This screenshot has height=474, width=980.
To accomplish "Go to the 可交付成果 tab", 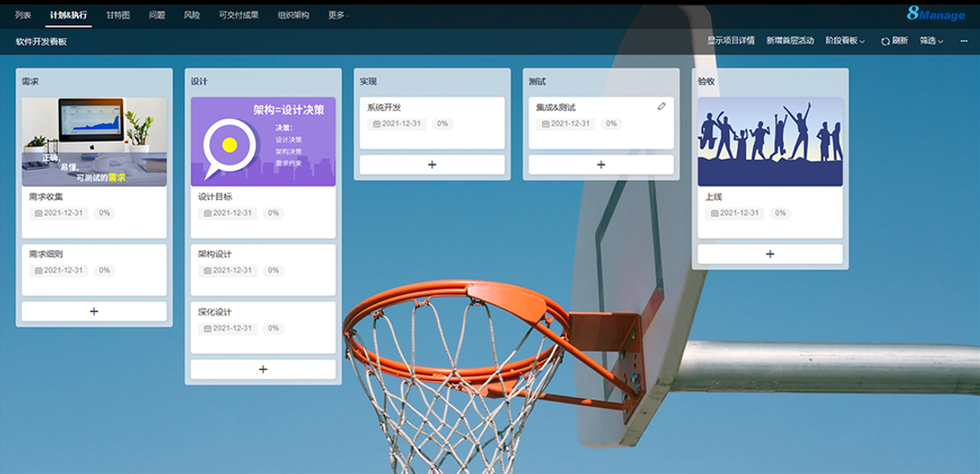I will (x=237, y=15).
